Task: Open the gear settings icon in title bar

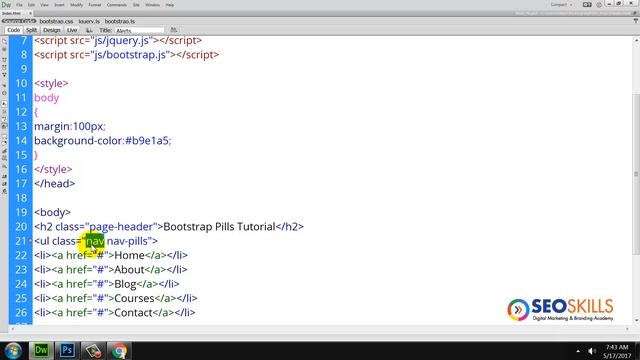Action: pos(599,5)
